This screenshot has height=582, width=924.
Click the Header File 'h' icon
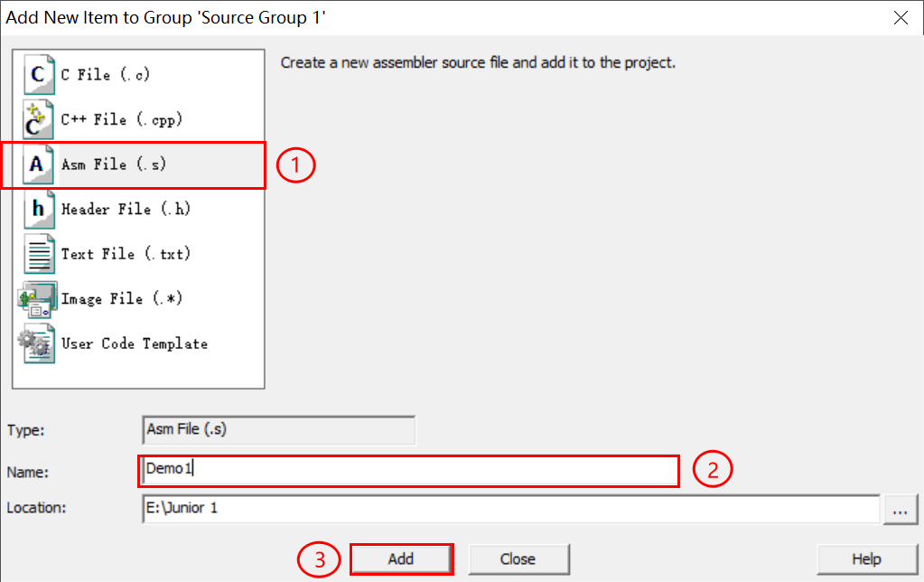[39, 210]
